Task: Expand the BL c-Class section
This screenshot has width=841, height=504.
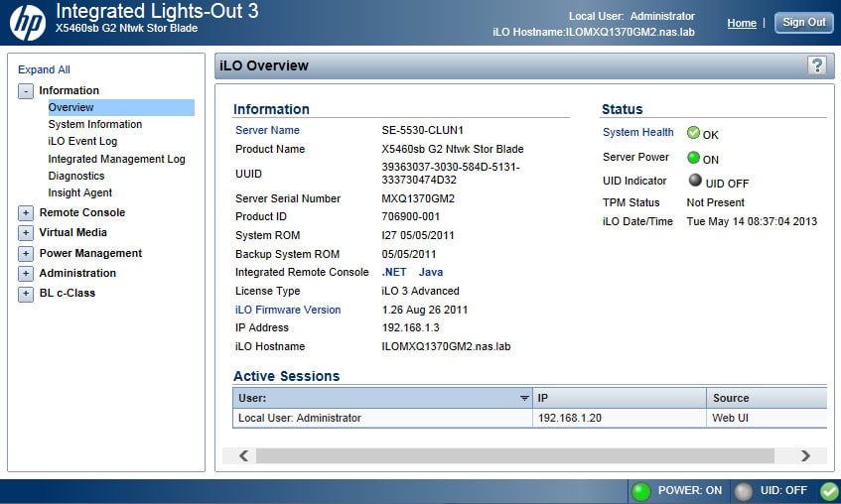Action: (x=26, y=294)
